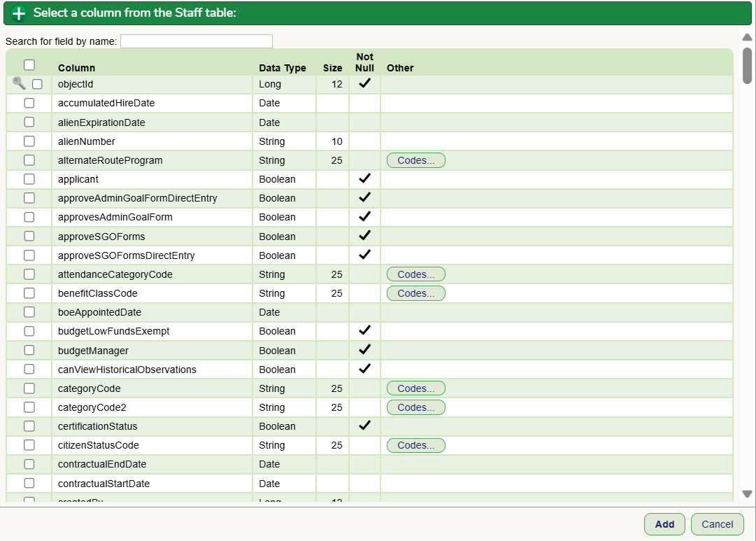
Task: Check the contractualEndDate checkbox
Action: tap(29, 464)
